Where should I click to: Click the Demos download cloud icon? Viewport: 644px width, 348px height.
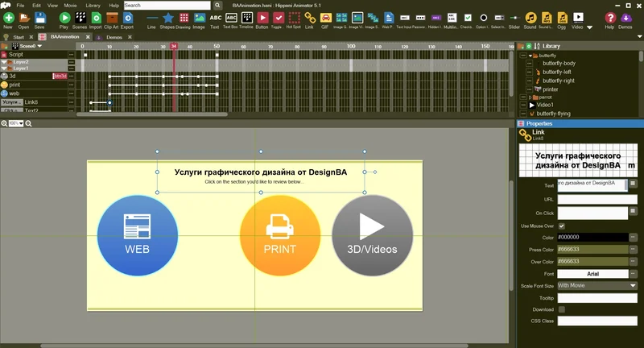(625, 20)
